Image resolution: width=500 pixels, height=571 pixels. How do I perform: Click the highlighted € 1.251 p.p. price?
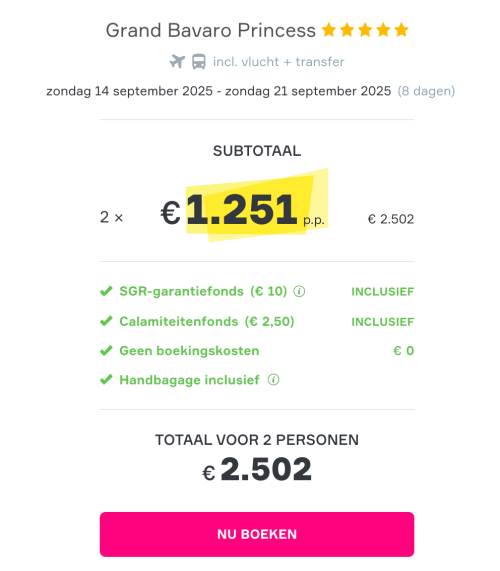(x=243, y=210)
